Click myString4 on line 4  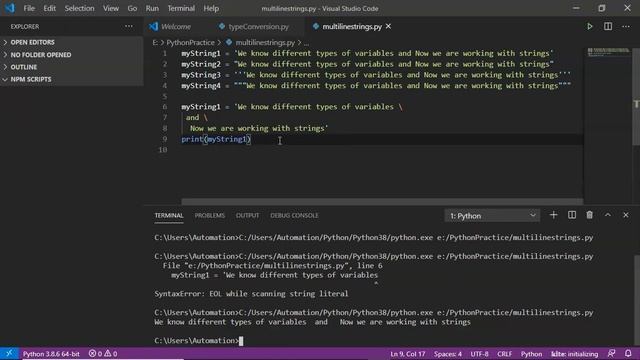pyautogui.click(x=200, y=86)
